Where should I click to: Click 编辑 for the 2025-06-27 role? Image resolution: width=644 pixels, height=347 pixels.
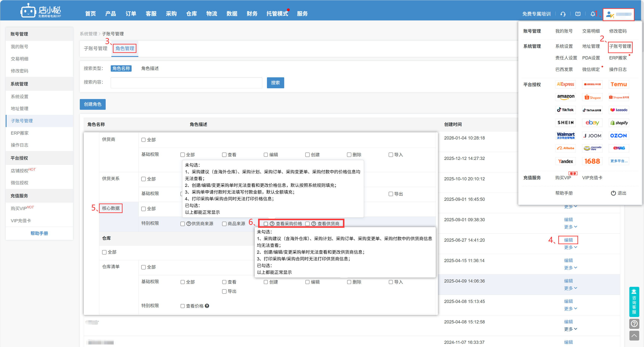coord(568,240)
